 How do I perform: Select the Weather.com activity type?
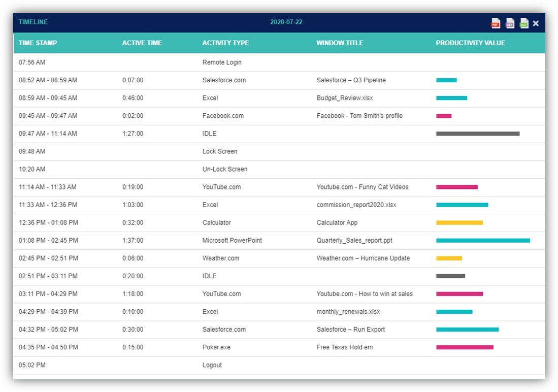click(x=221, y=258)
